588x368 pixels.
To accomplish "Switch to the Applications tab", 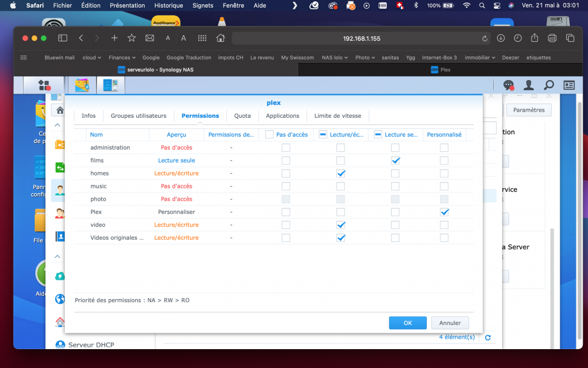I will [282, 115].
